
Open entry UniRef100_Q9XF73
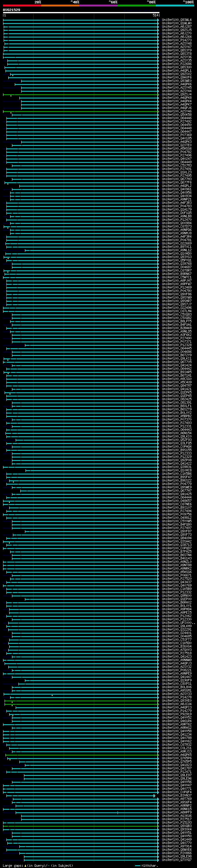pyautogui.click(x=176, y=535)
